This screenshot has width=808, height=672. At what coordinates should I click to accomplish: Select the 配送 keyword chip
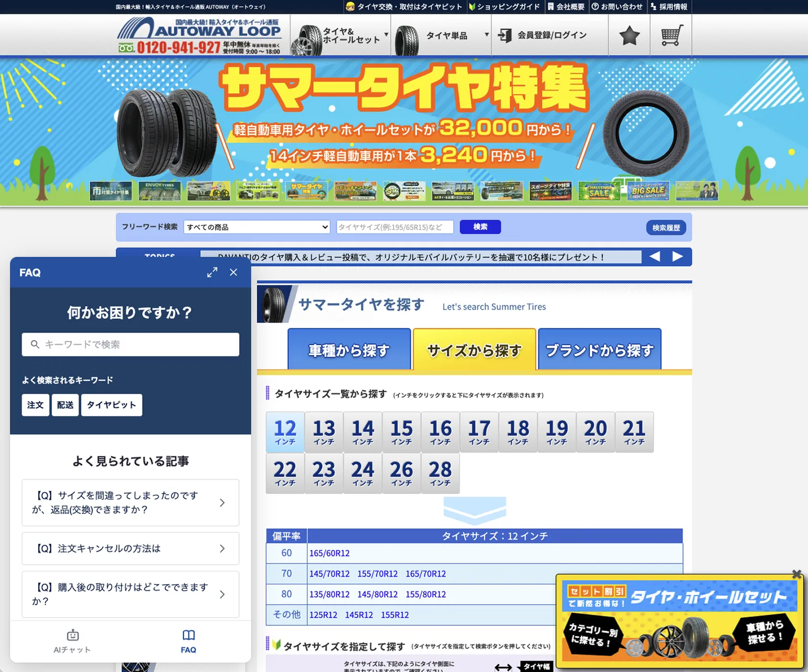coord(65,405)
